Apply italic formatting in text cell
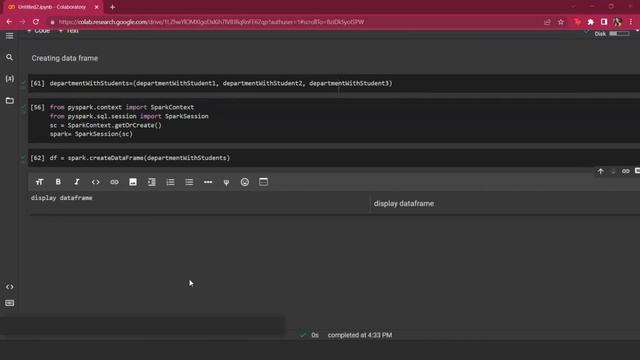Screen dimensions: 640x360 77,182
